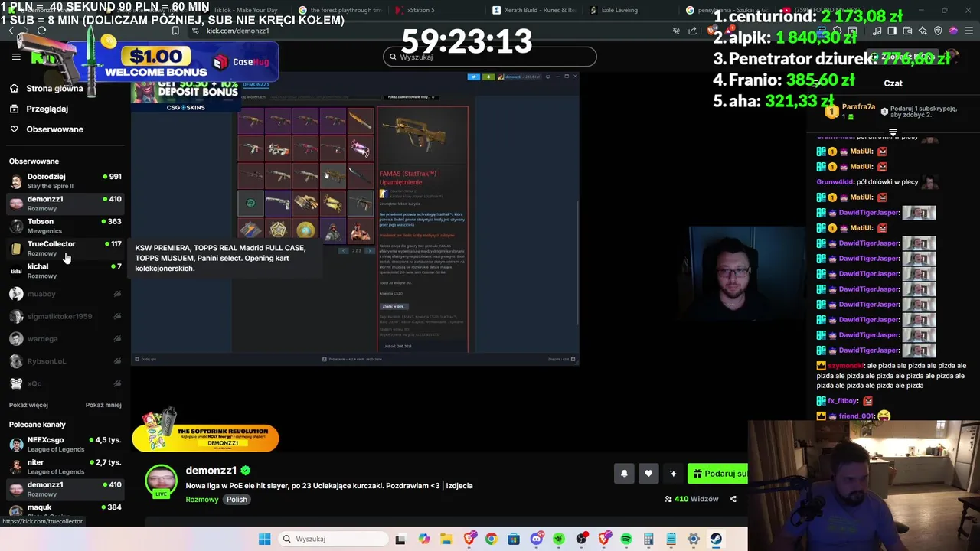Open Razer app from taskbar
980x551 pixels.
point(559,539)
